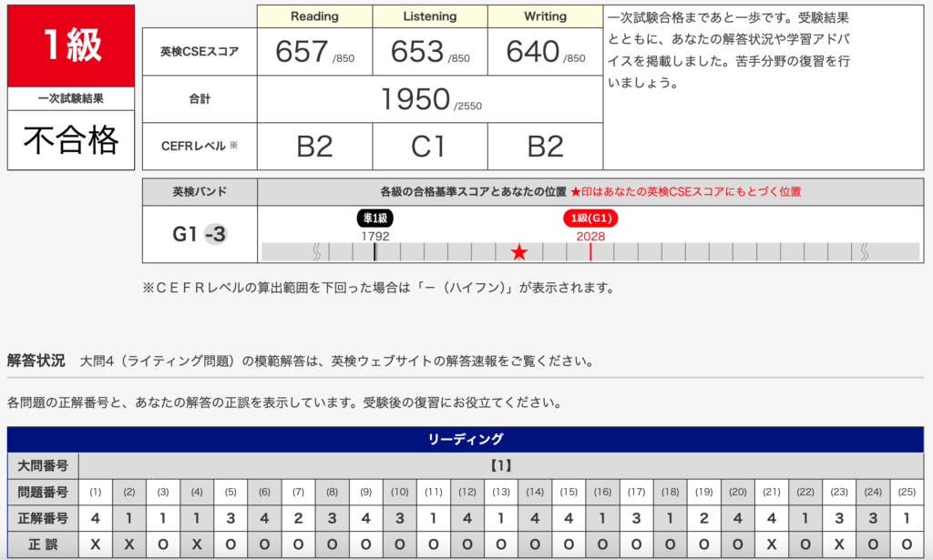This screenshot has height=560, width=933.
Task: Select the G1 -3 band value
Action: (200, 234)
